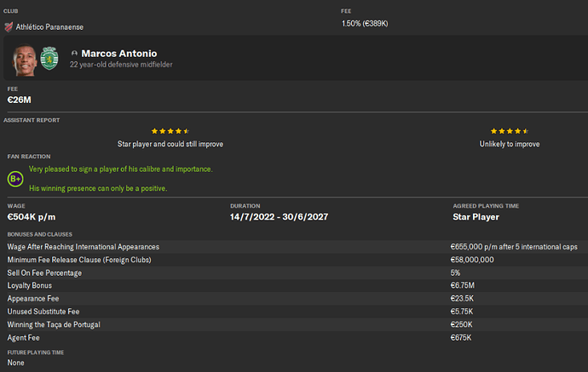Viewport: 588px width, 372px height.
Task: Click Marcos Antonio's face portrait
Action: click(25, 60)
